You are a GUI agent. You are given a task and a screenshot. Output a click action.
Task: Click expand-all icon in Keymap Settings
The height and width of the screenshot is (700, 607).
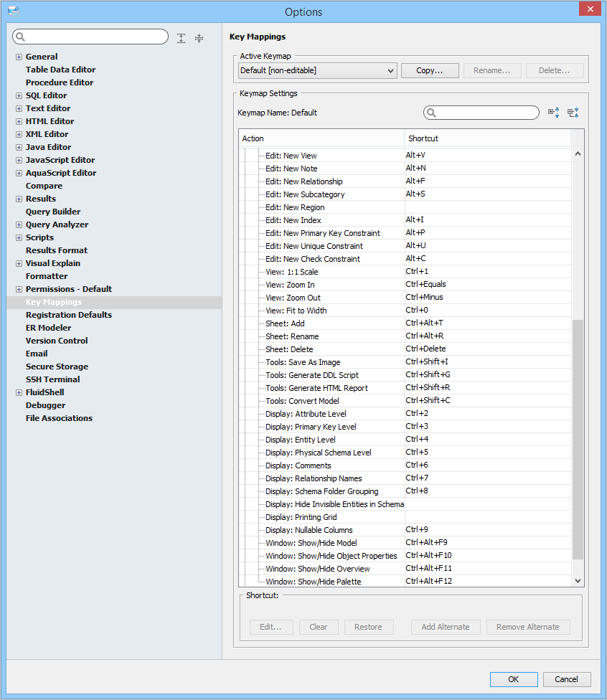(554, 113)
